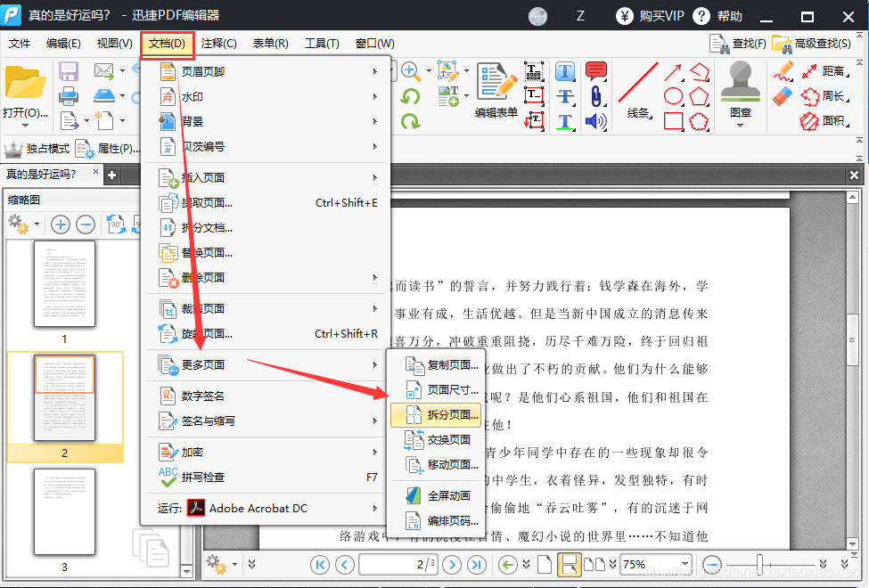Click 替换页面... menu entry
Image resolution: width=869 pixels, height=588 pixels.
pyautogui.click(x=267, y=253)
